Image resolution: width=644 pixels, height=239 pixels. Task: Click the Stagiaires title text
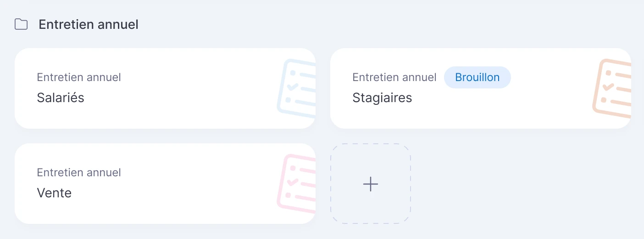point(382,98)
